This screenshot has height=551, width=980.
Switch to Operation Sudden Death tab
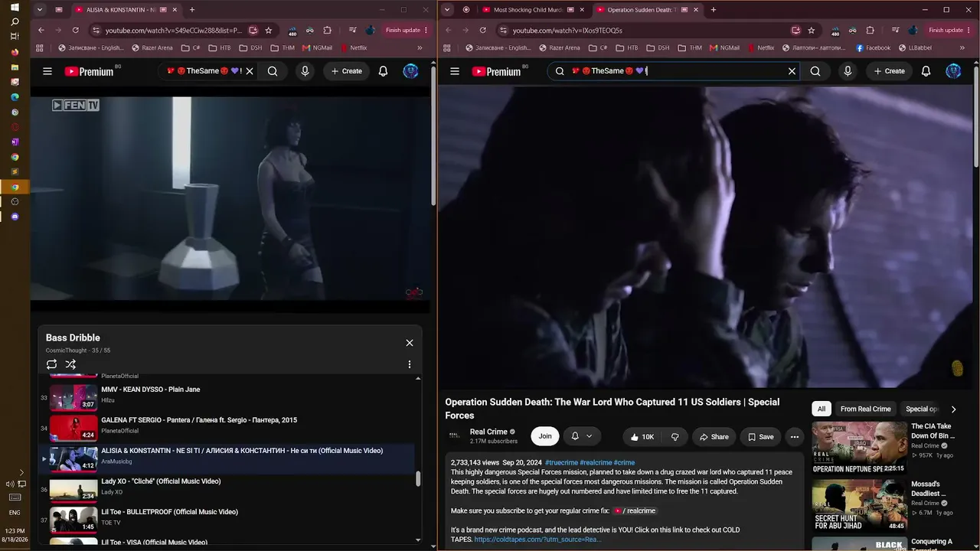(647, 10)
